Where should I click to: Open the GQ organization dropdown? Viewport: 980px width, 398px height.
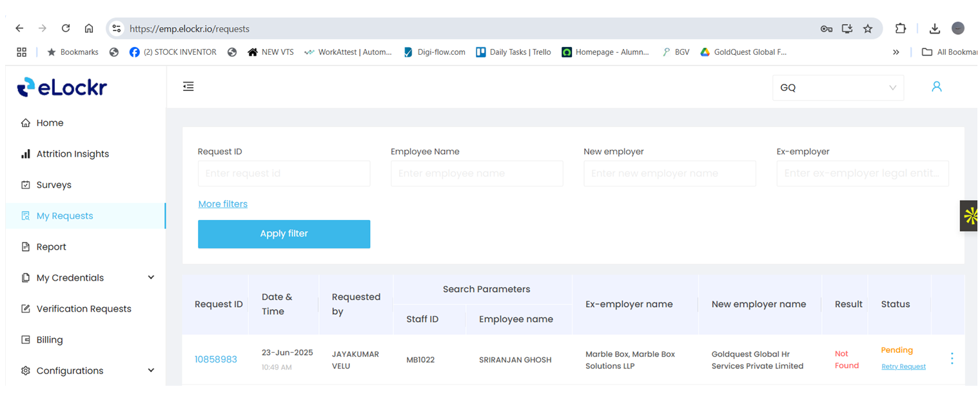click(838, 88)
